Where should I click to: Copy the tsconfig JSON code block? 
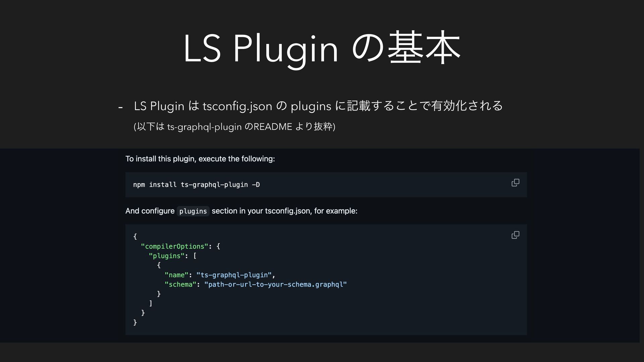pyautogui.click(x=515, y=235)
